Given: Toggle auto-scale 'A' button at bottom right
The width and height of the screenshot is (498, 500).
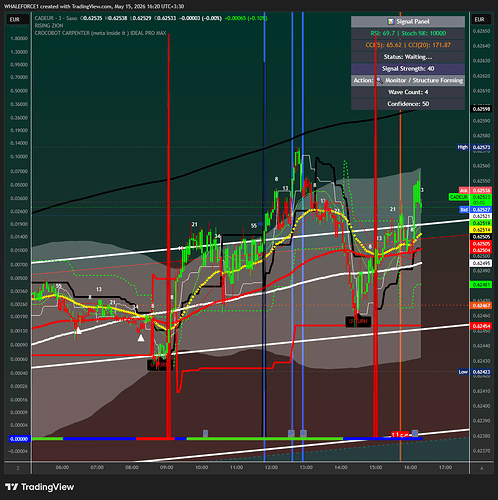Looking at the screenshot, I should tap(481, 468).
